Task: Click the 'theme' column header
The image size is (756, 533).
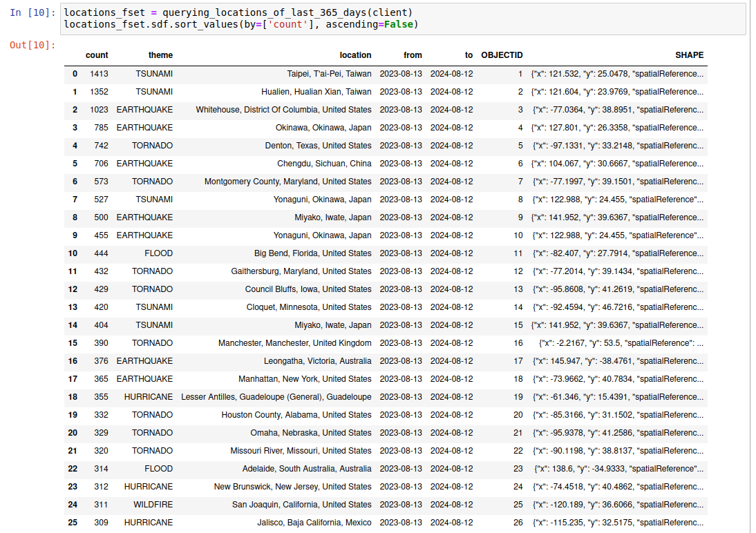Action: pos(160,55)
